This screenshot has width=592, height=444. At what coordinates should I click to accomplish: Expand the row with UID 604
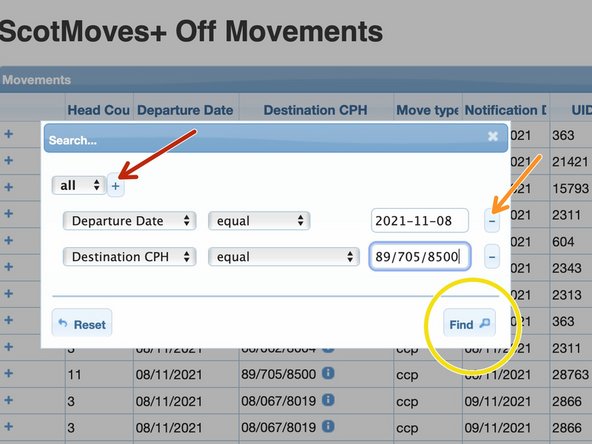tap(9, 240)
